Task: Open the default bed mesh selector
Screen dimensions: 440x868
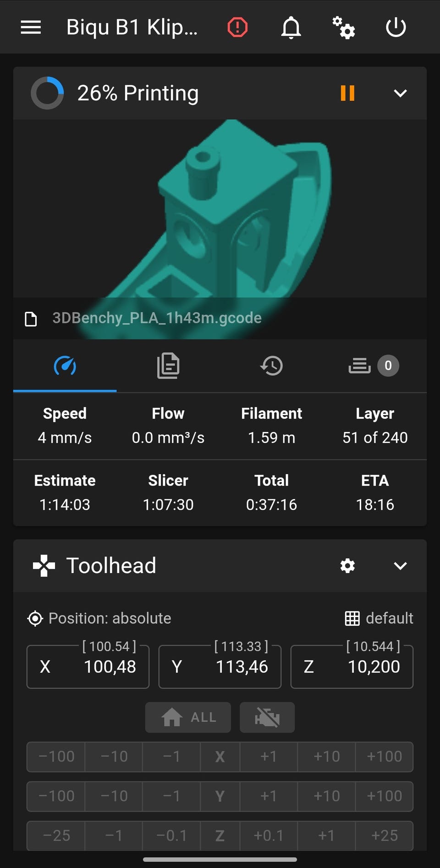Action: click(379, 618)
